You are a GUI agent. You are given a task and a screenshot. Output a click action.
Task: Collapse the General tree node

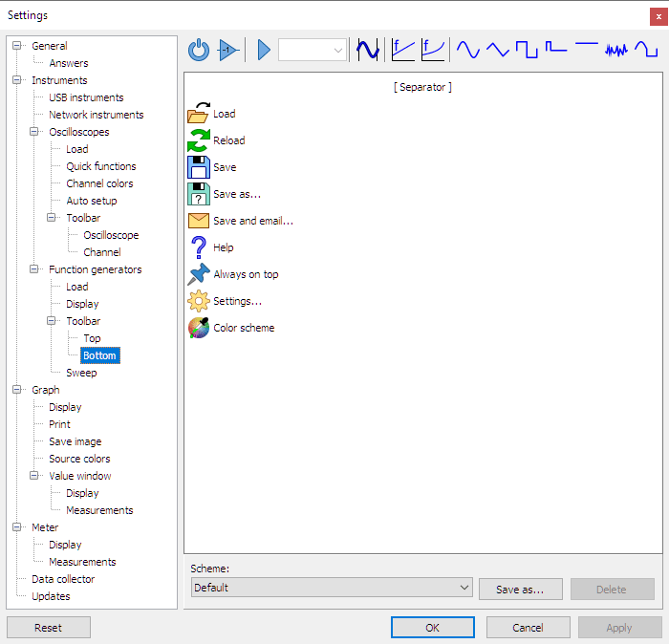click(16, 46)
